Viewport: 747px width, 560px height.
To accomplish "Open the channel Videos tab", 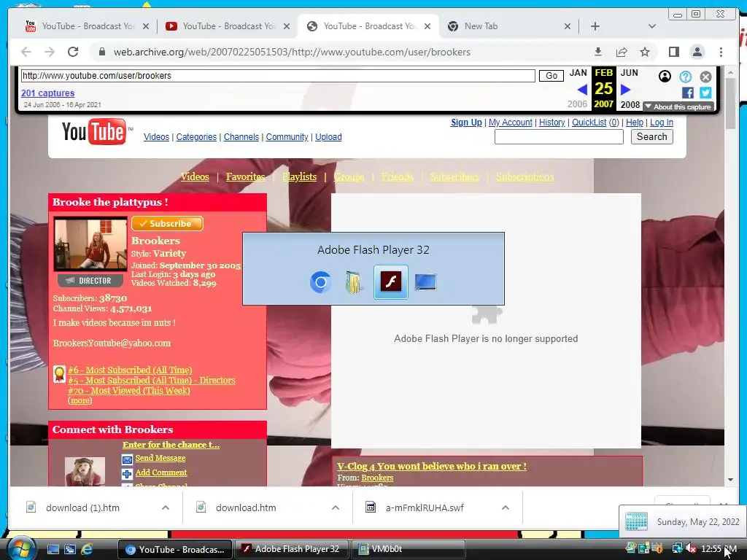I will coord(195,176).
